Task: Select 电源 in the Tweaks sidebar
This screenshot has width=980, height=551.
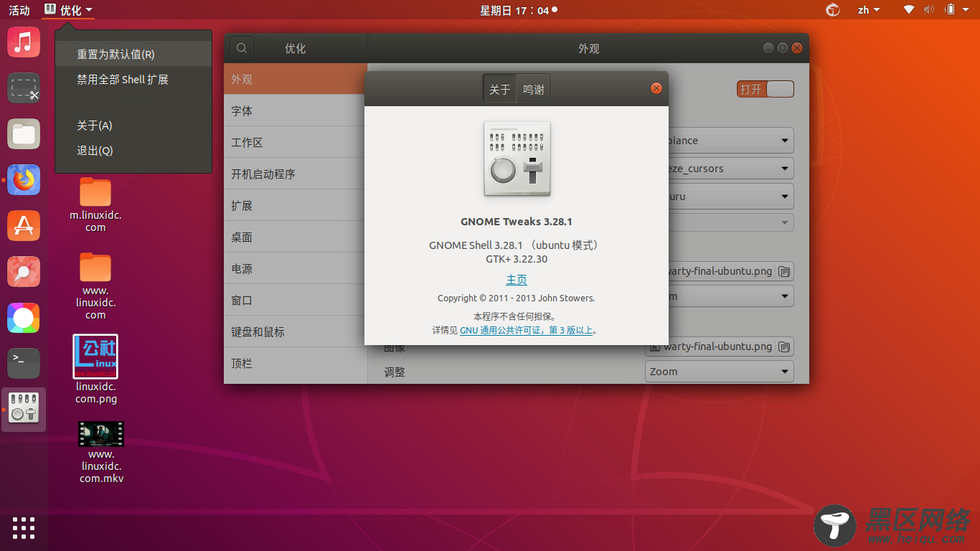Action: click(x=296, y=268)
